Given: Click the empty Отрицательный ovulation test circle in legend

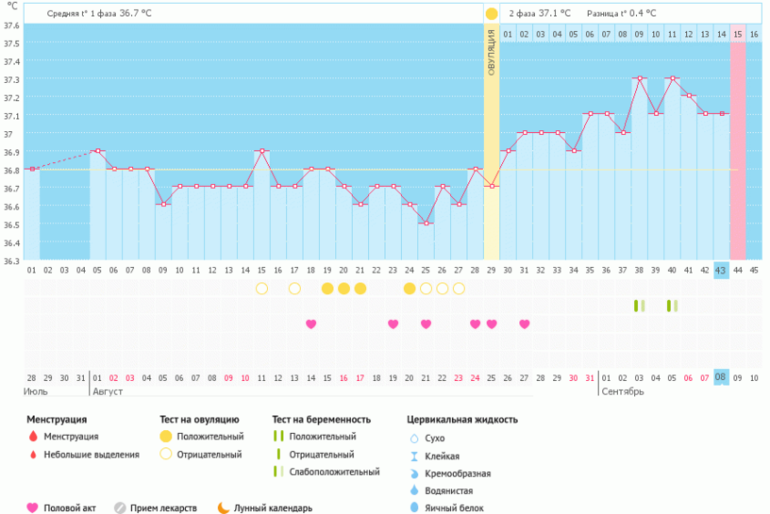Looking at the screenshot, I should click(x=166, y=455).
